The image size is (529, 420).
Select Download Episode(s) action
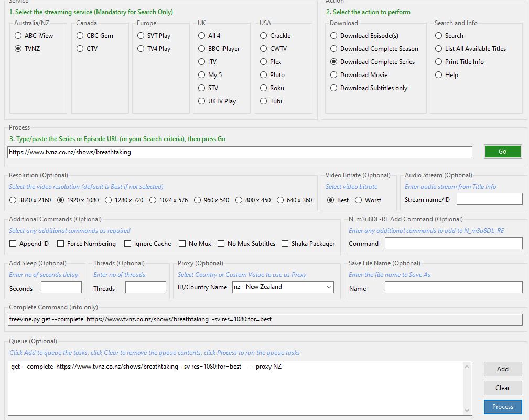tap(334, 36)
